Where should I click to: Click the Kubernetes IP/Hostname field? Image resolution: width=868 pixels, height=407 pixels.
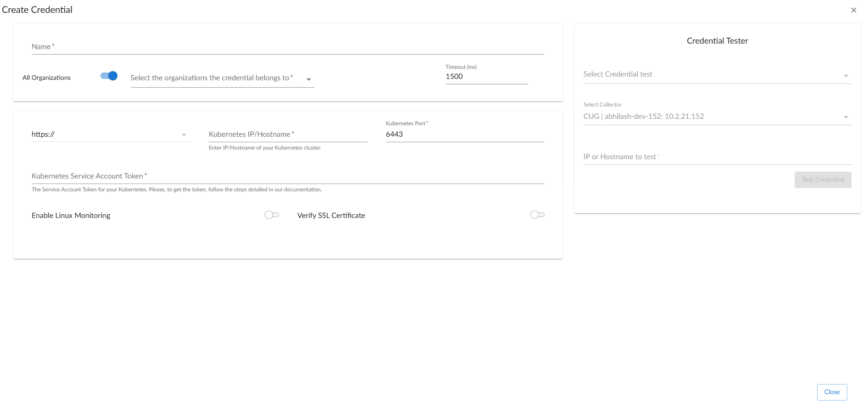click(x=288, y=134)
